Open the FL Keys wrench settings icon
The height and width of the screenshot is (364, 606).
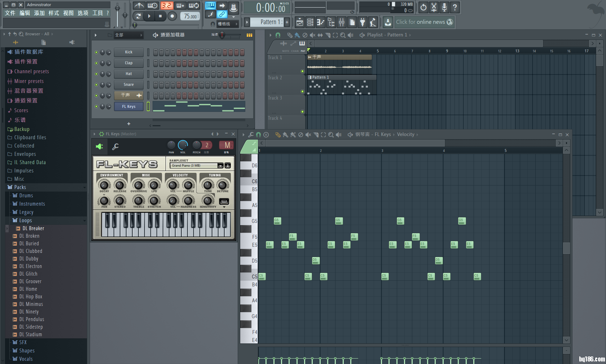point(115,146)
